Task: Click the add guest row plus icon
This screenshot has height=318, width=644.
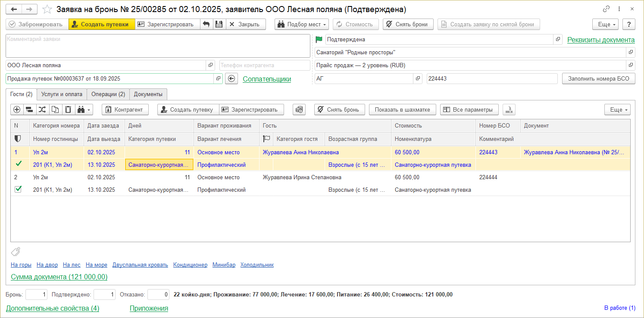Action: point(17,109)
